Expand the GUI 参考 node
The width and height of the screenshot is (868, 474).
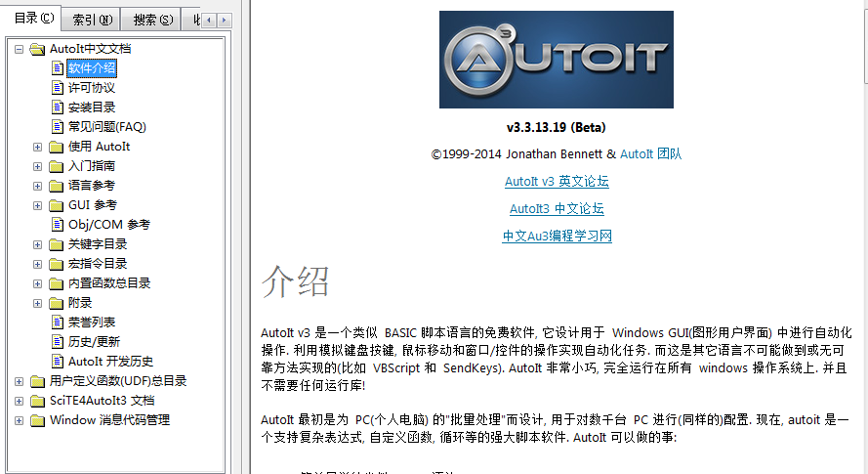point(37,205)
